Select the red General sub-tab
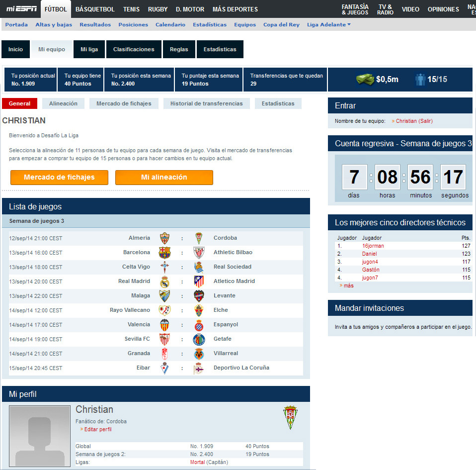476x470 pixels. pyautogui.click(x=19, y=103)
